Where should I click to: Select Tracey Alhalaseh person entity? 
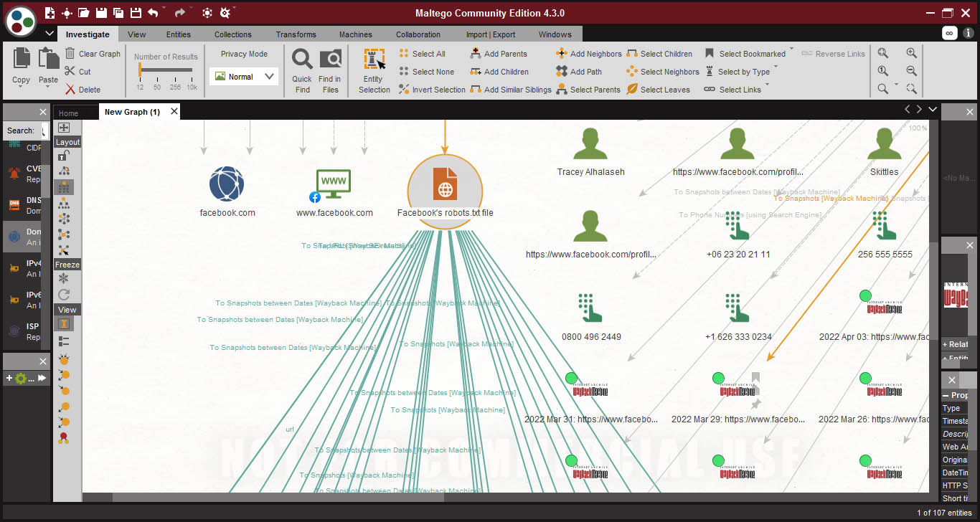click(590, 144)
